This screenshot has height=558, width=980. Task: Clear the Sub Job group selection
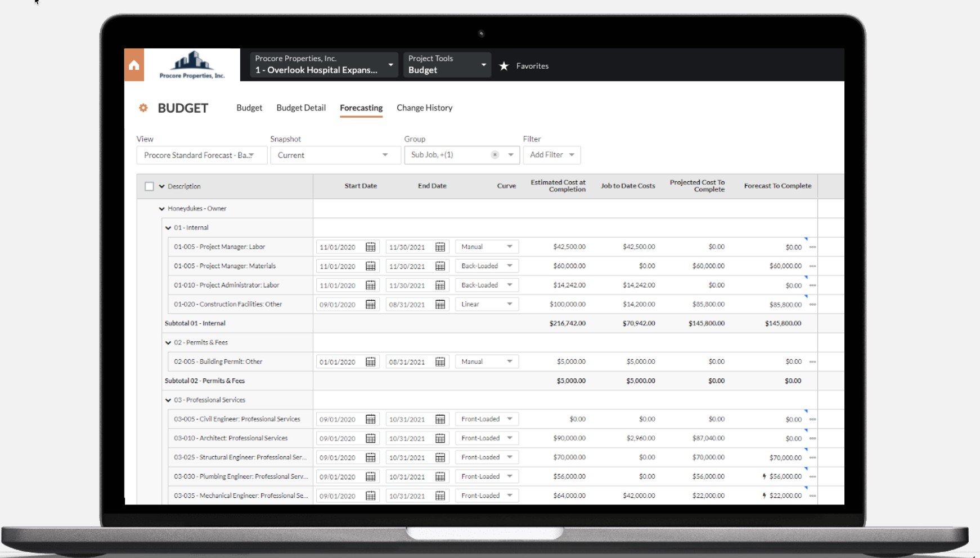point(495,155)
